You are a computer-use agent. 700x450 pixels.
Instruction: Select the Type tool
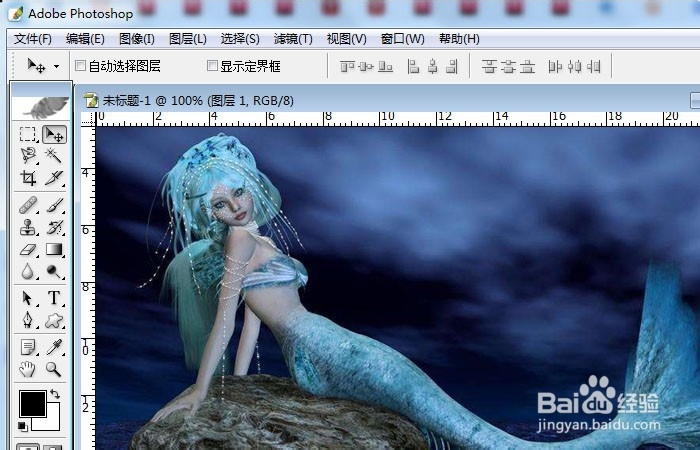[x=54, y=298]
